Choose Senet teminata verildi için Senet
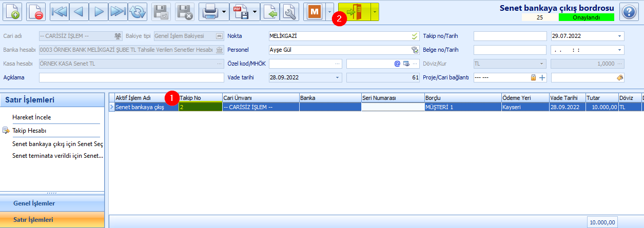Viewport: 644px width, 228px height. (x=58, y=155)
